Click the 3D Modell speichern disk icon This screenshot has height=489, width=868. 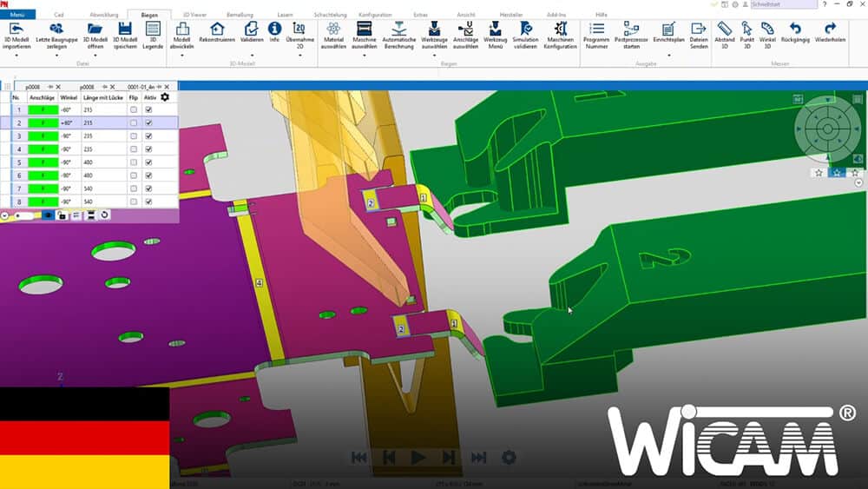click(125, 30)
